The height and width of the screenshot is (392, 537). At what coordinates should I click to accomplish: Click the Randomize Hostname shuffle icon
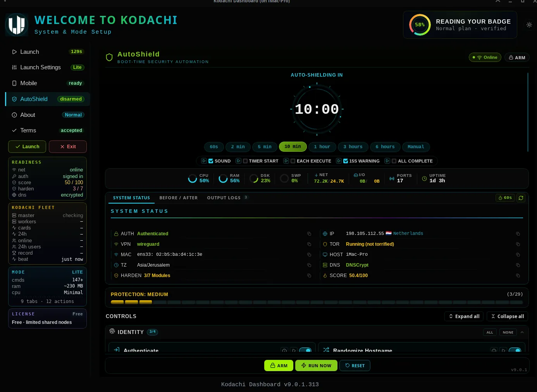326,350
